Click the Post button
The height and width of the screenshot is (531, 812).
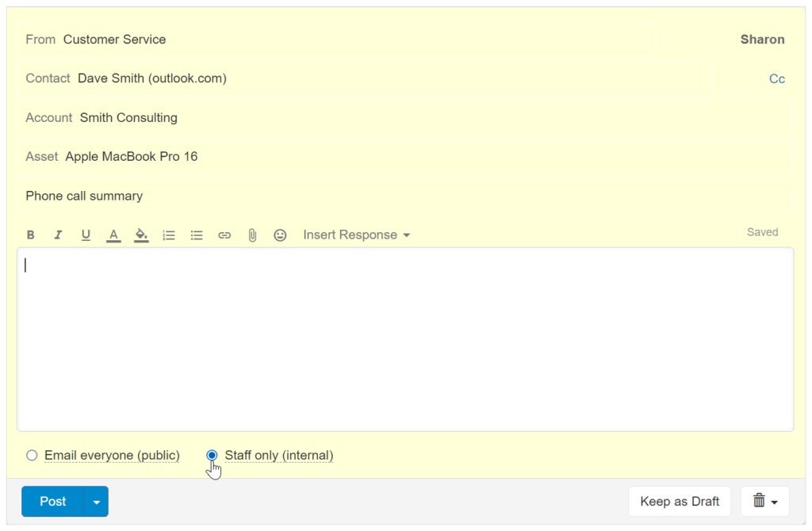[x=52, y=501]
